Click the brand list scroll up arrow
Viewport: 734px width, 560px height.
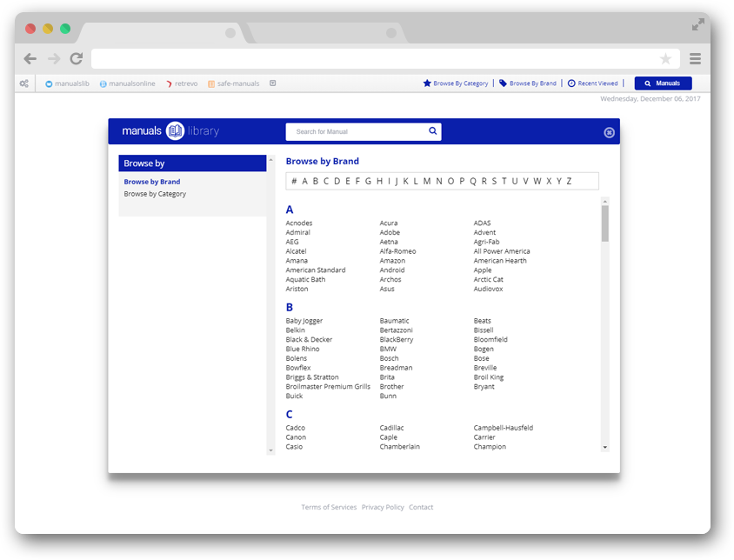604,202
